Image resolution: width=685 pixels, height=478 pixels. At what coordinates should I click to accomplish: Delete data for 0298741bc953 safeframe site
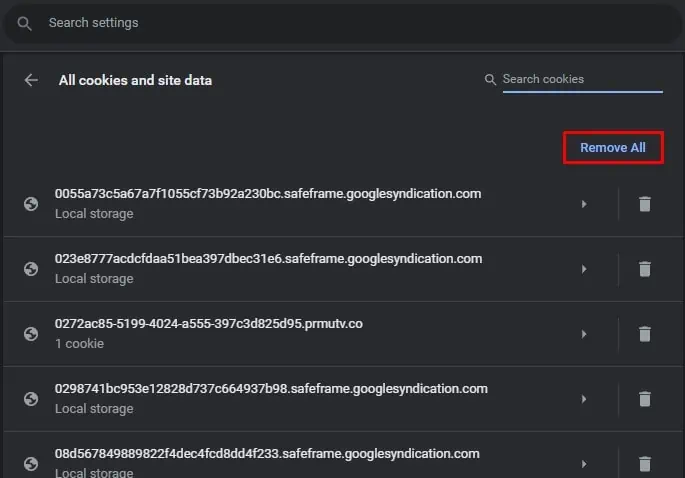645,399
